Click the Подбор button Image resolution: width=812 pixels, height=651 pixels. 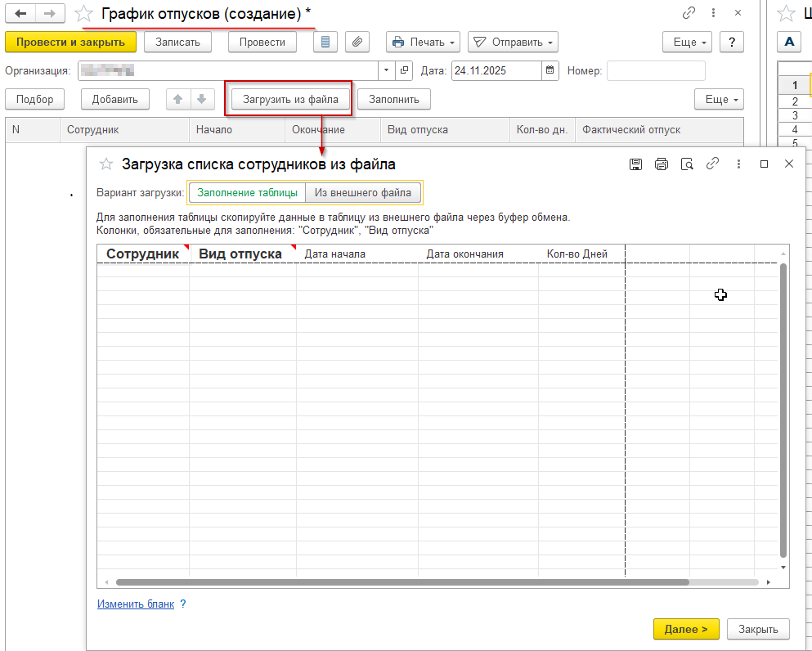[34, 99]
